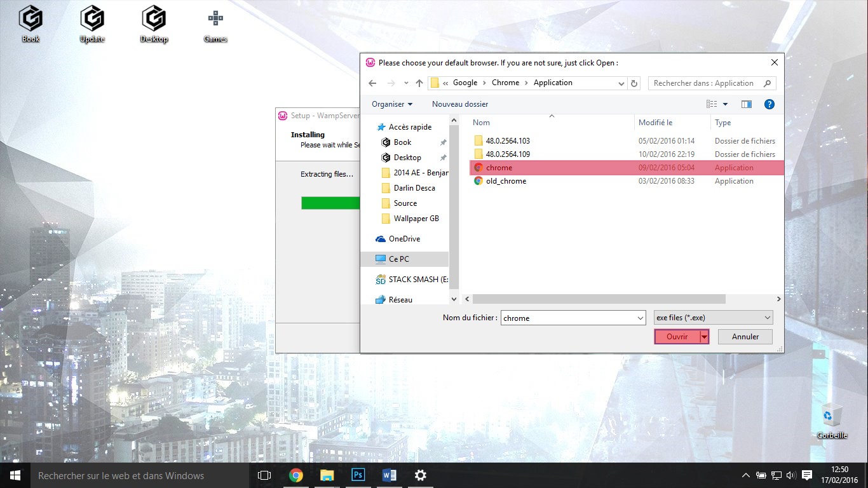Refresh the Application folder listing
This screenshot has width=868, height=488.
[634, 83]
